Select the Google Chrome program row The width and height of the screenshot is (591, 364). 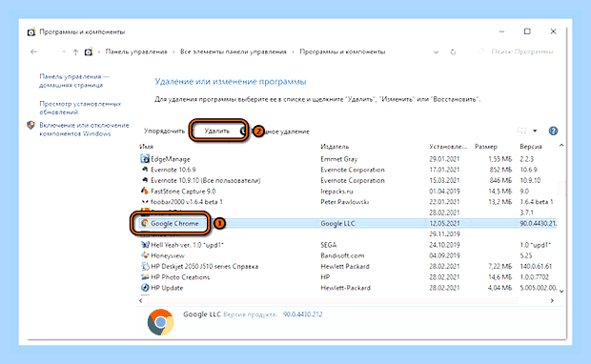point(347,223)
